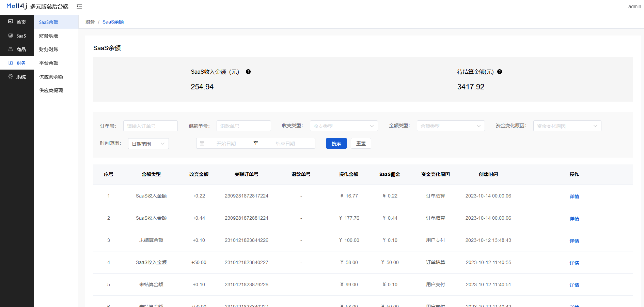Click the help icon beside SaaS收入金额
The width and height of the screenshot is (644, 307).
[248, 72]
